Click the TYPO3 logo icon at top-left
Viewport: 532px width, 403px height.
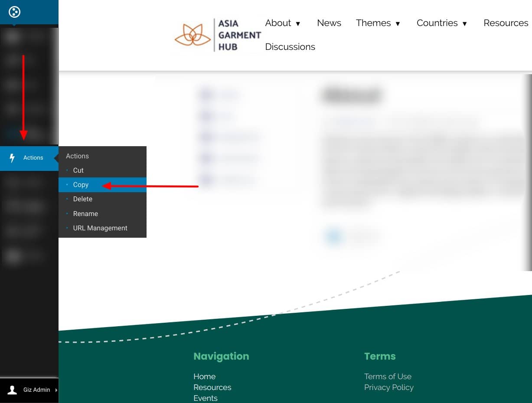tap(14, 12)
